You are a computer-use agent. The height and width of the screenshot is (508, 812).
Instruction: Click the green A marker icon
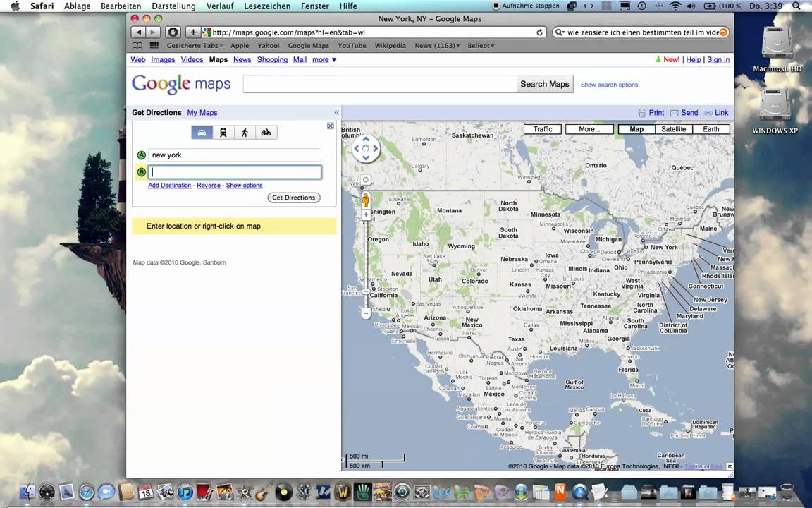coord(141,155)
